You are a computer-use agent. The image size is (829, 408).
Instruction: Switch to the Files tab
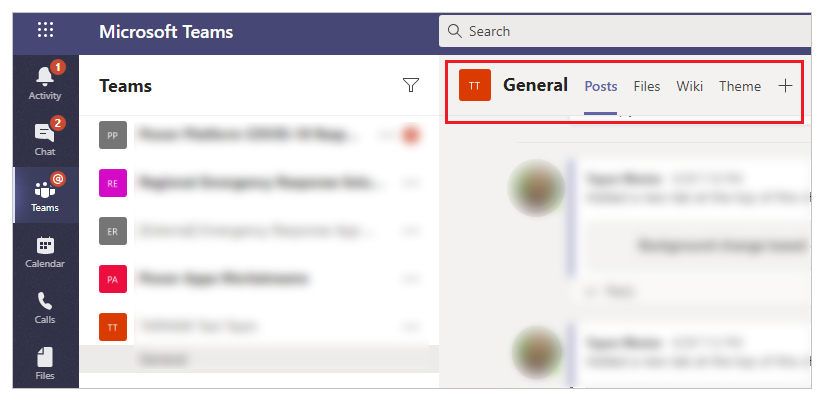click(x=647, y=86)
